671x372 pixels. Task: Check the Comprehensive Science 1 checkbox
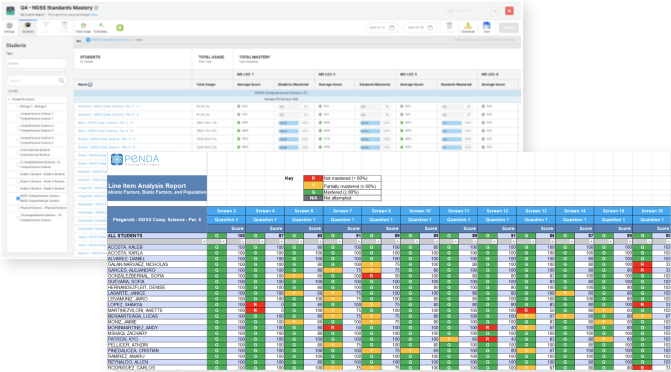pos(18,116)
